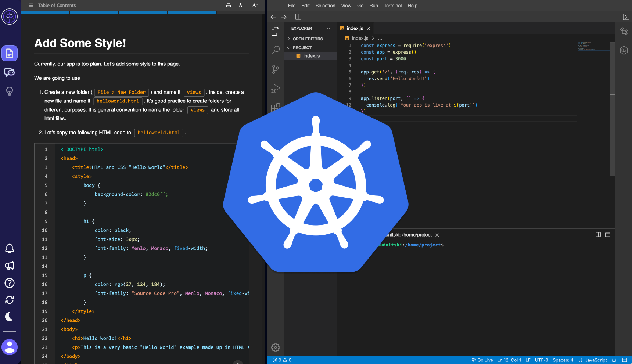Screen dimensions: 632x364
Task: Click the first blue progress segment
Action: (x=46, y=12)
